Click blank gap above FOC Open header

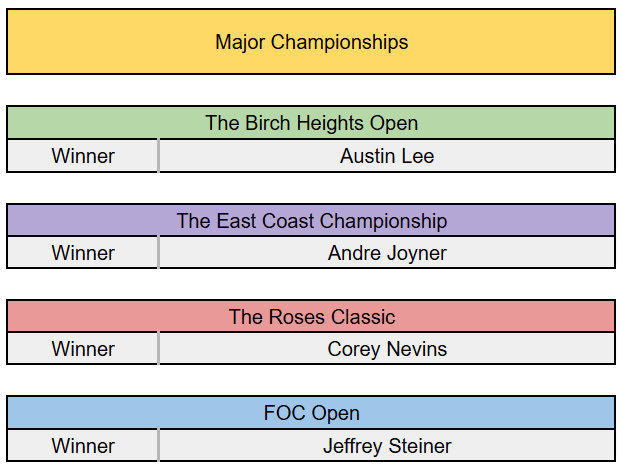[x=311, y=381]
